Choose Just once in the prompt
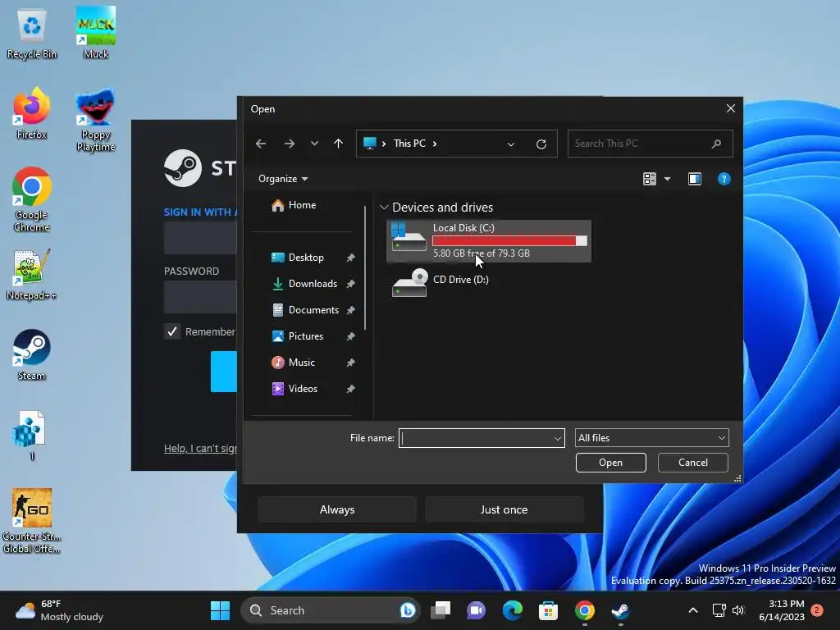This screenshot has width=840, height=630. pos(504,509)
